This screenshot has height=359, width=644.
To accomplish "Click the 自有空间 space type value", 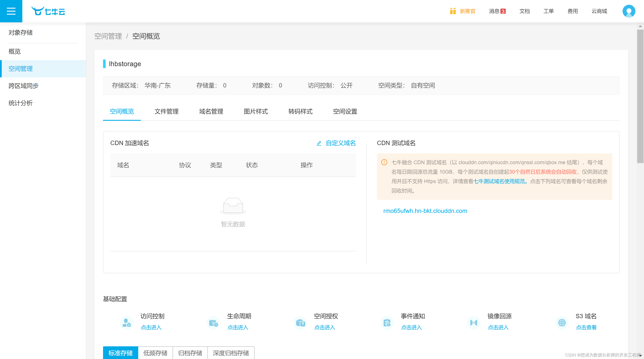I will point(423,86).
